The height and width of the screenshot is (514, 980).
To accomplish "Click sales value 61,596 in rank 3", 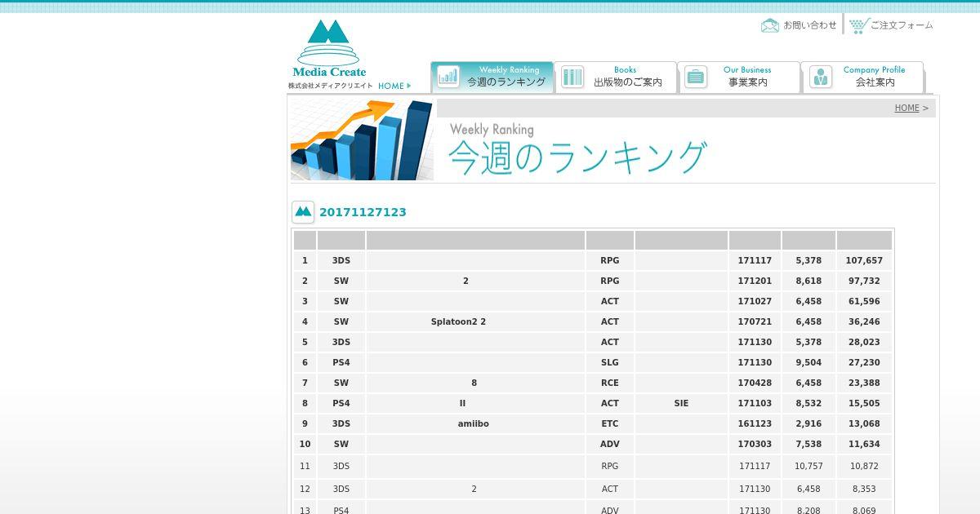I will (x=864, y=301).
